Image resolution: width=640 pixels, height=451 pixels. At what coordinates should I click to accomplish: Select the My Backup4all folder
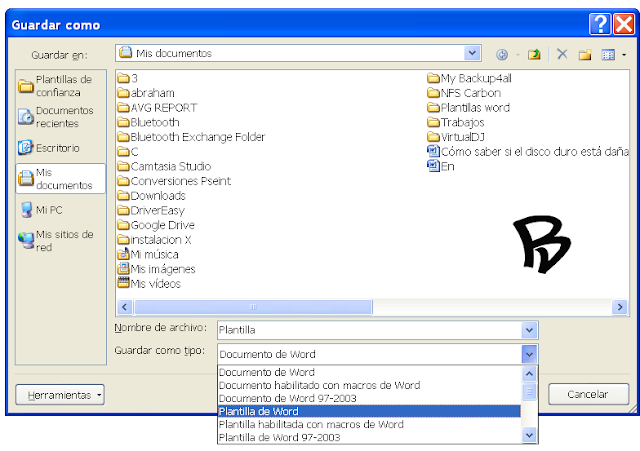(x=469, y=78)
